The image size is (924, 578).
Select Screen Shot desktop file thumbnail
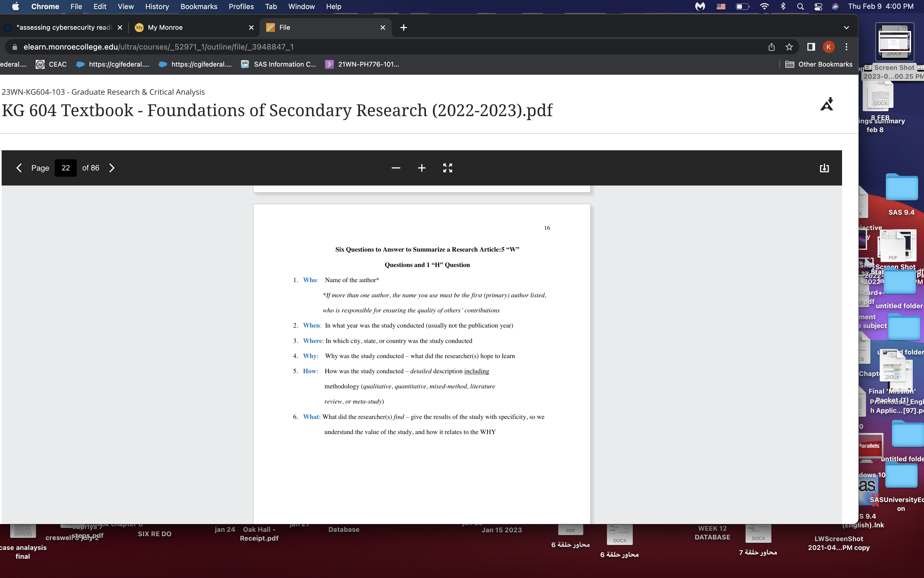tap(894, 41)
